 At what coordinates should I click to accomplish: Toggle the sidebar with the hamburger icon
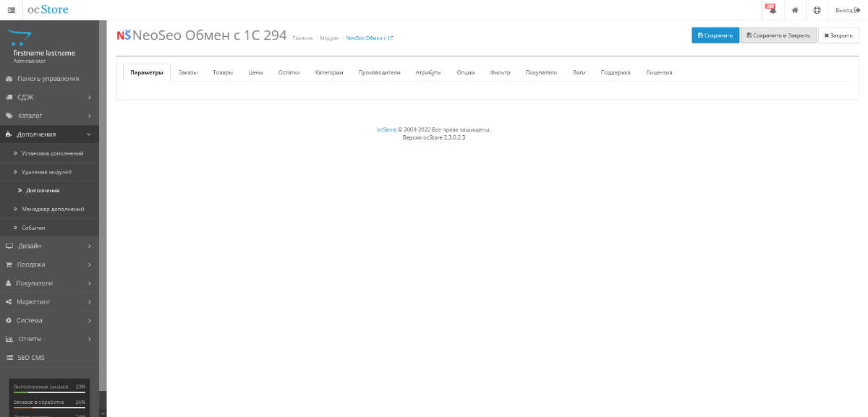11,10
